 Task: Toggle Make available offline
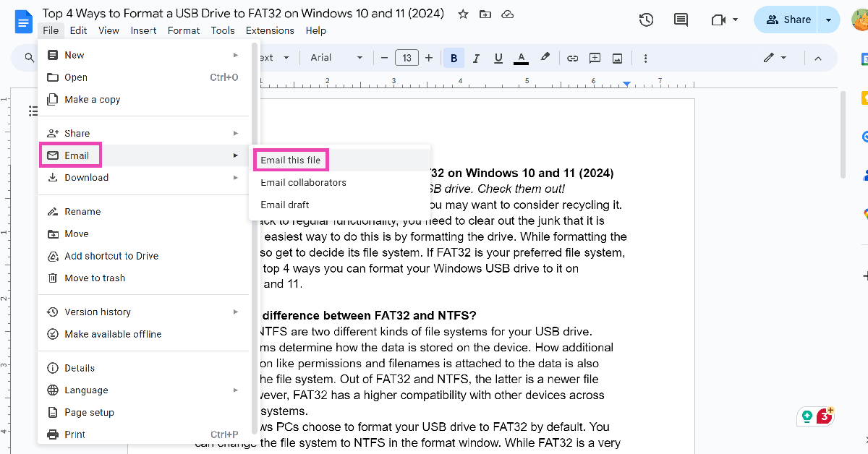(x=143, y=334)
